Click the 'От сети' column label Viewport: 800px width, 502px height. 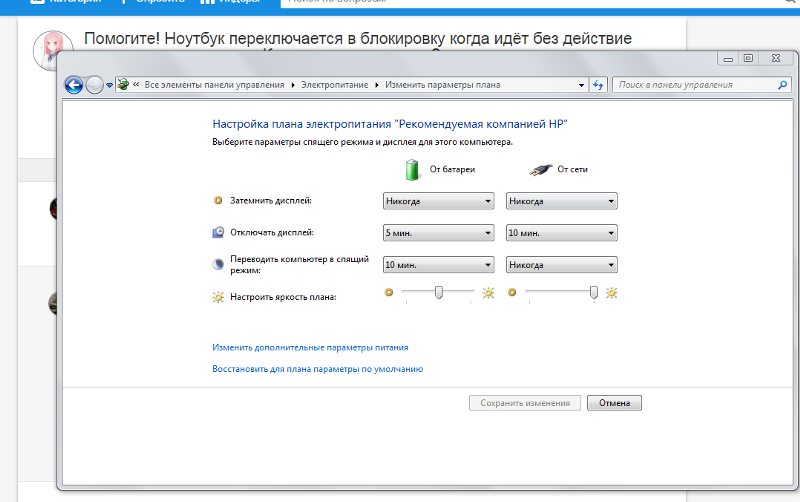point(572,169)
